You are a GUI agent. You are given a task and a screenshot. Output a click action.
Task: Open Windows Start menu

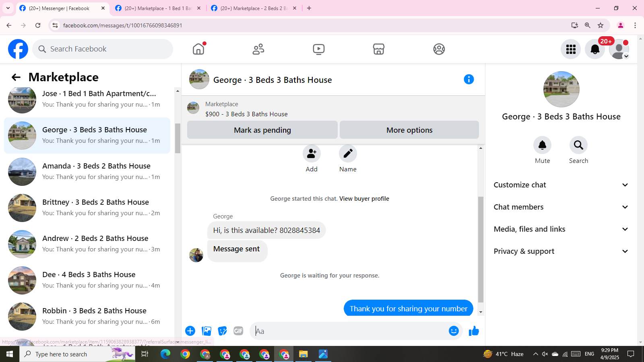[10, 354]
